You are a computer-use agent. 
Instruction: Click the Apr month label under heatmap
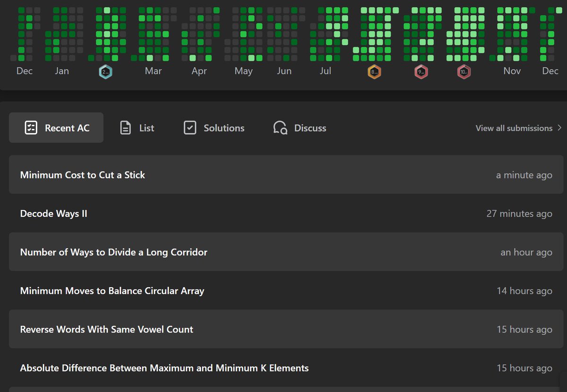[199, 71]
